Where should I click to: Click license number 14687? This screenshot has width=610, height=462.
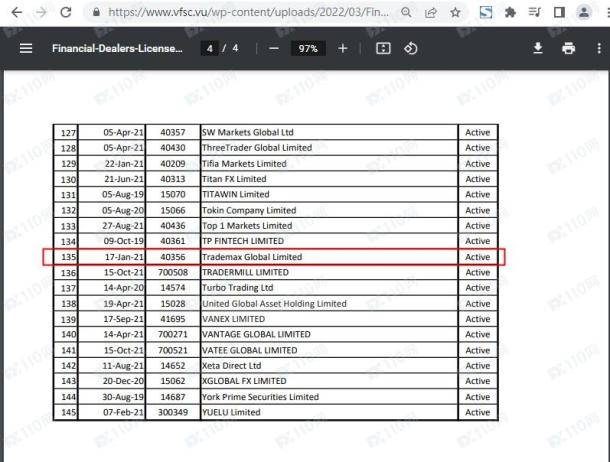[173, 397]
